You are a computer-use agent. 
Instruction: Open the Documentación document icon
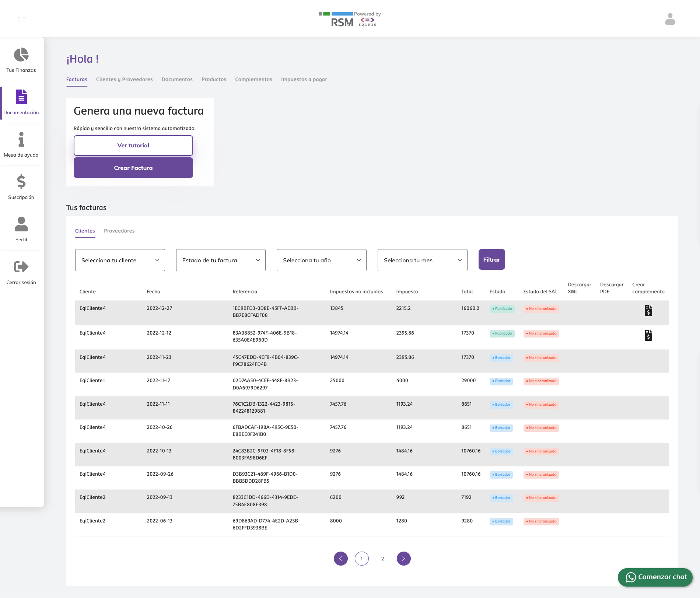click(21, 97)
